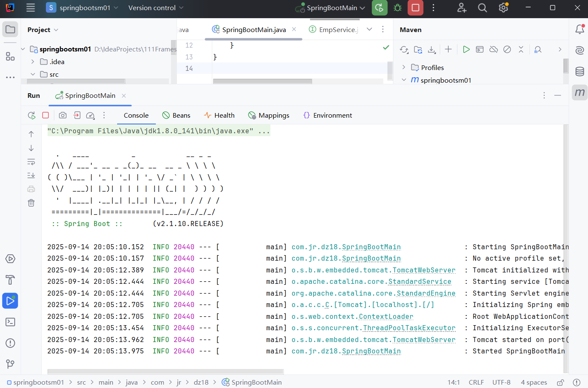
Task: Open Search Everywhere magnifier
Action: (483, 8)
